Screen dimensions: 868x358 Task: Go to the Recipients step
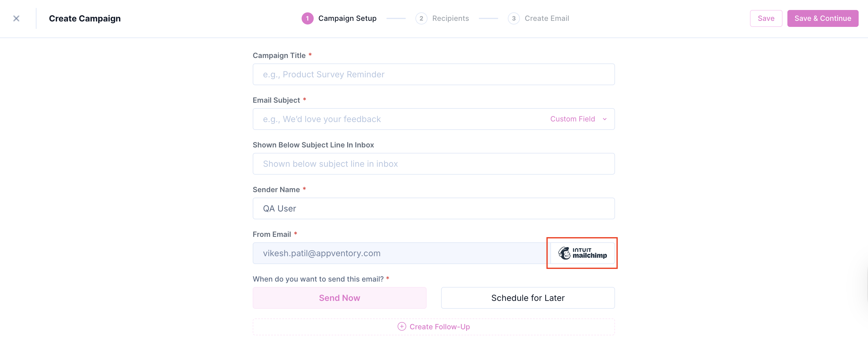point(450,18)
